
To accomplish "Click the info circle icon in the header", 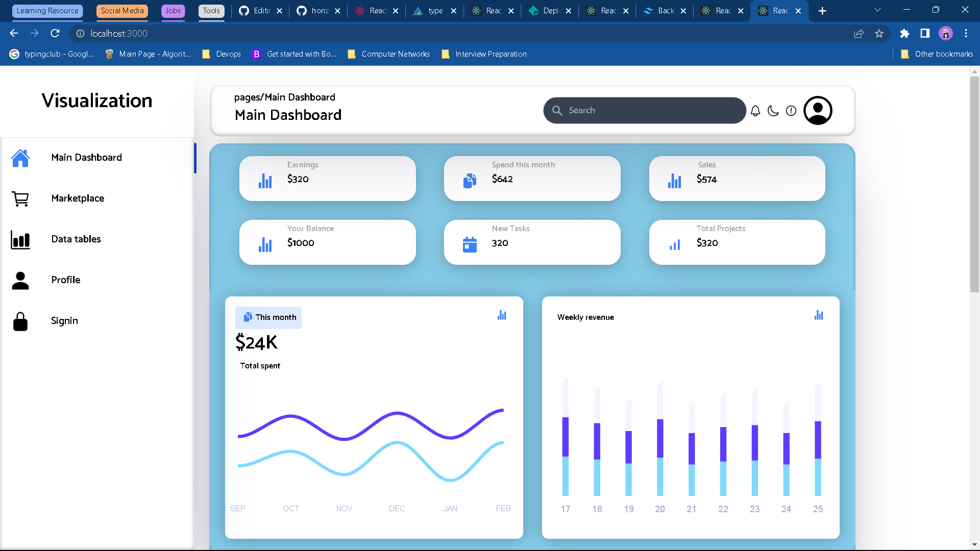I will pos(791,111).
